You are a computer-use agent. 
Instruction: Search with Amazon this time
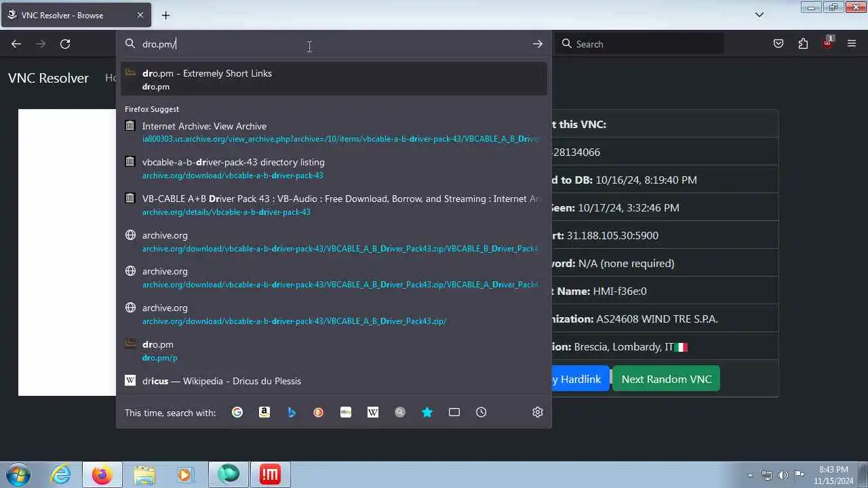coord(264,412)
